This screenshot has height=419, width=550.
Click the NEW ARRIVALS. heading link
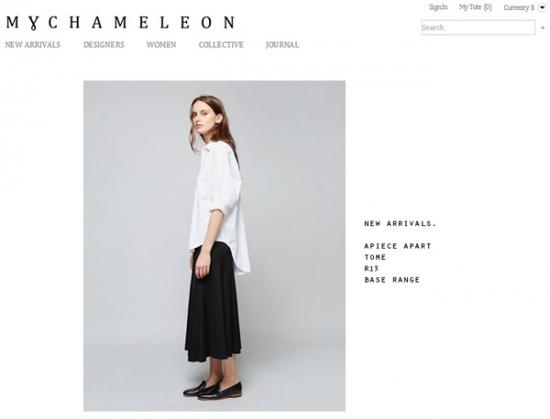pyautogui.click(x=400, y=223)
